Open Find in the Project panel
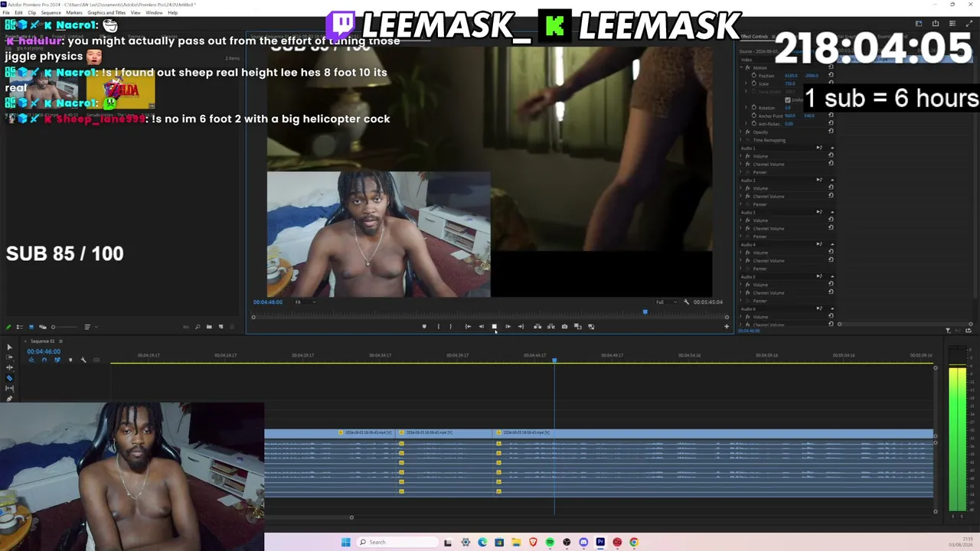 pyautogui.click(x=198, y=328)
